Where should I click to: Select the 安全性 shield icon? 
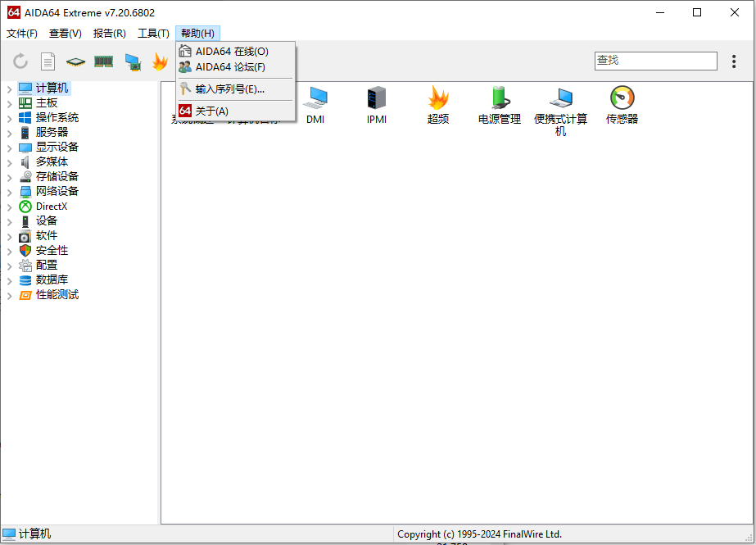25,250
